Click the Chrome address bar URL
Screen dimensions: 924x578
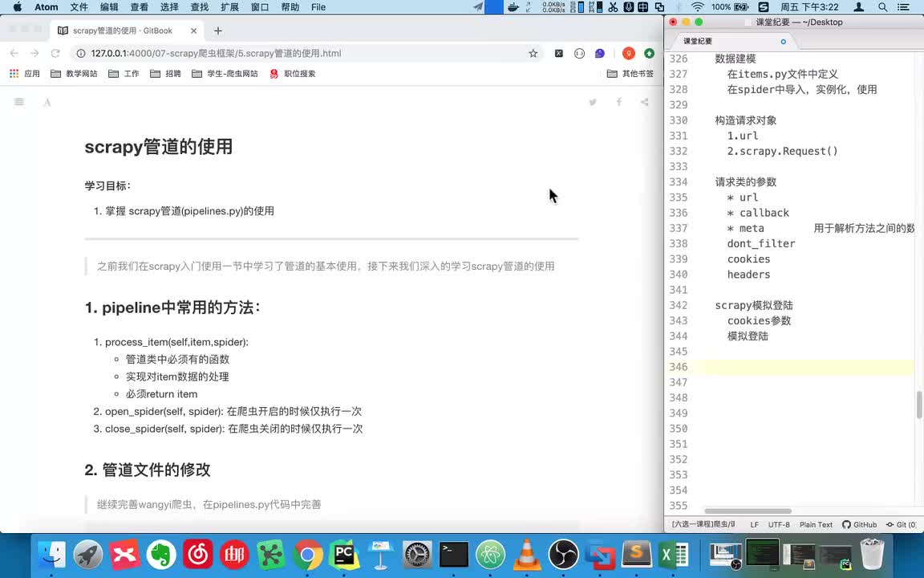(x=216, y=53)
